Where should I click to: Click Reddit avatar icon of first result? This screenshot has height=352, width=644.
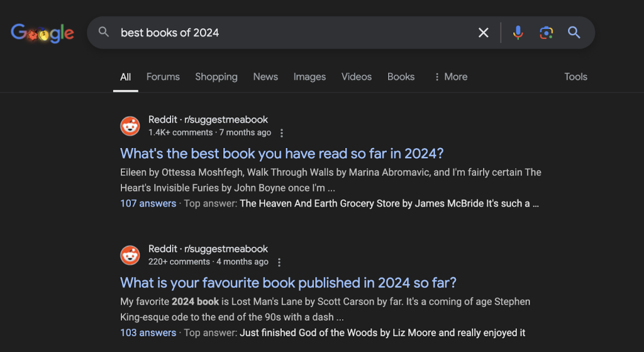click(130, 126)
